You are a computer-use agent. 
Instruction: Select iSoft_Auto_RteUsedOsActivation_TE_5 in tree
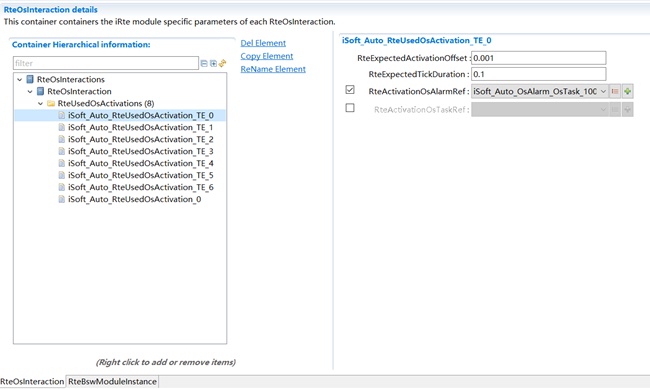[141, 175]
